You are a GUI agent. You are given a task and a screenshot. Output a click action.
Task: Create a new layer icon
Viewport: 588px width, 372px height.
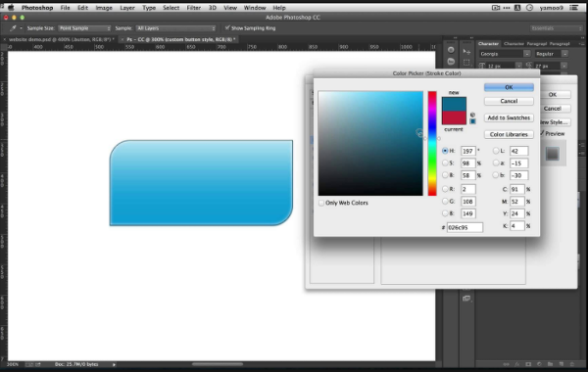point(561,364)
